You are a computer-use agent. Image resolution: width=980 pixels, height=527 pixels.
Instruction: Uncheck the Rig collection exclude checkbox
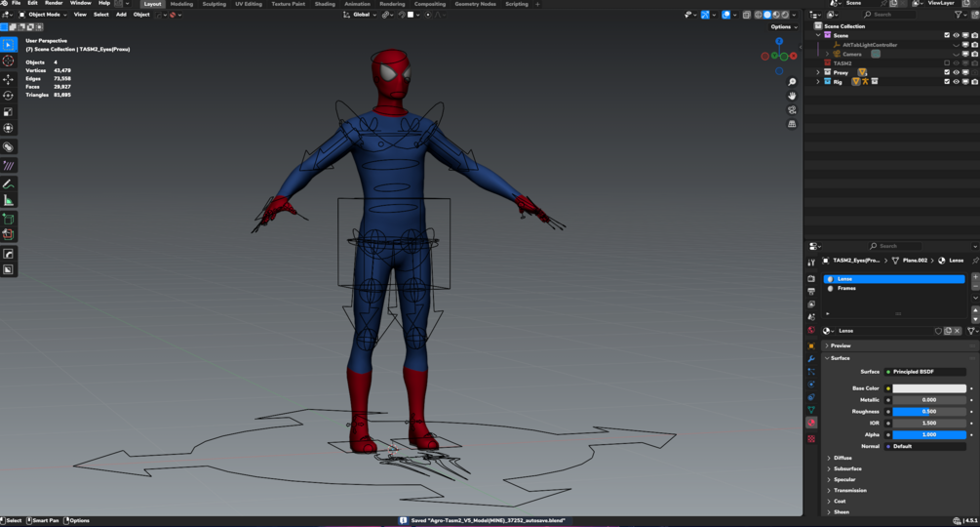click(x=947, y=82)
